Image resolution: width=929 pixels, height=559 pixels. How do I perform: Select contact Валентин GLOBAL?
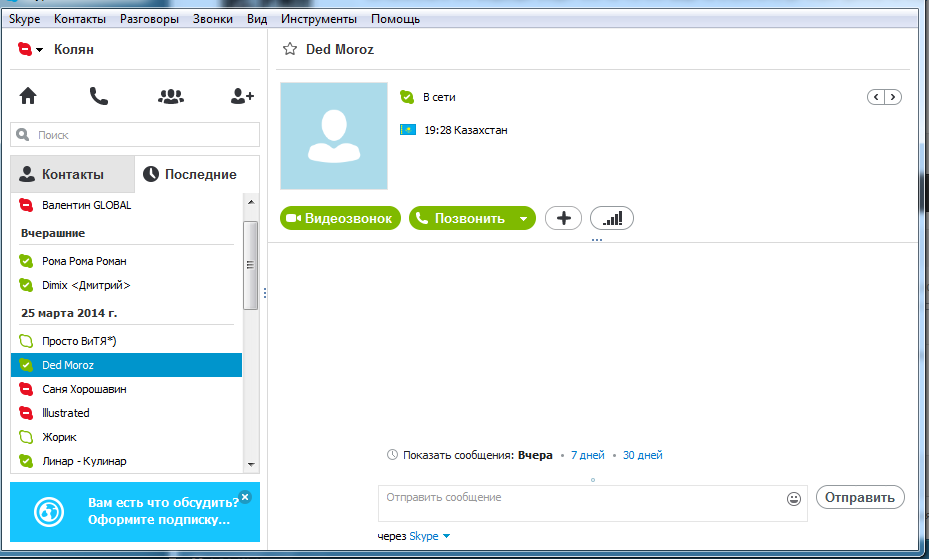[x=127, y=205]
